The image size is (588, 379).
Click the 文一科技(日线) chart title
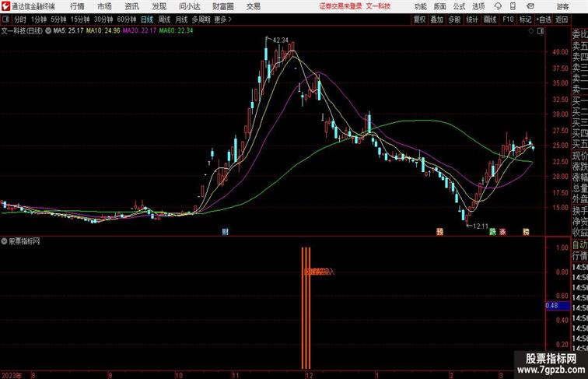pyautogui.click(x=22, y=31)
